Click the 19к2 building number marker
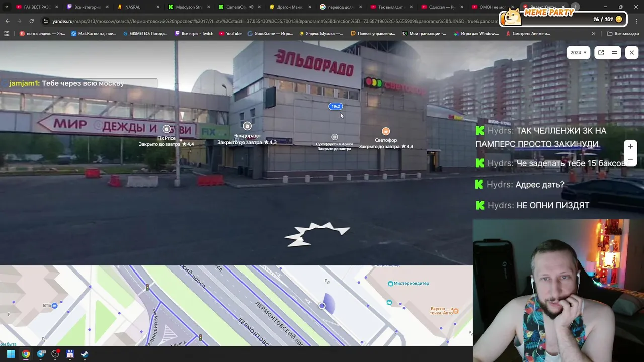Image resolution: width=644 pixels, height=362 pixels. tap(335, 106)
